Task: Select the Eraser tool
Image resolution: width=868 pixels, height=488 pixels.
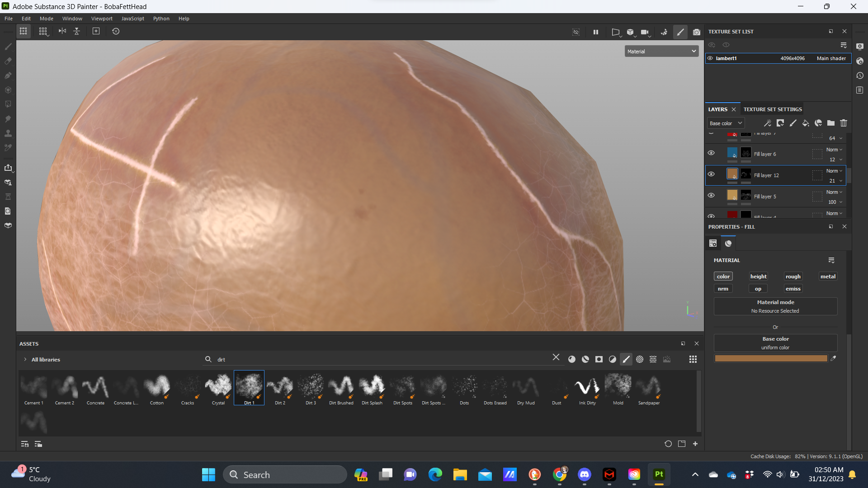Action: 8,61
